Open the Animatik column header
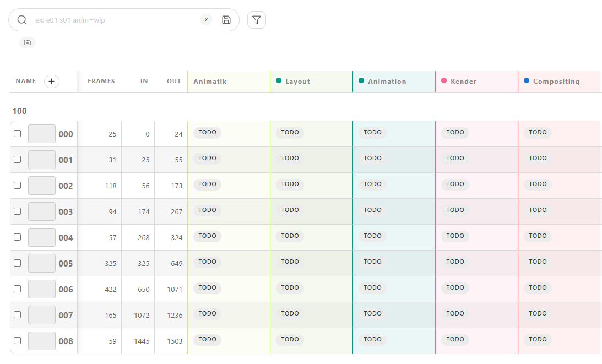 [x=210, y=82]
